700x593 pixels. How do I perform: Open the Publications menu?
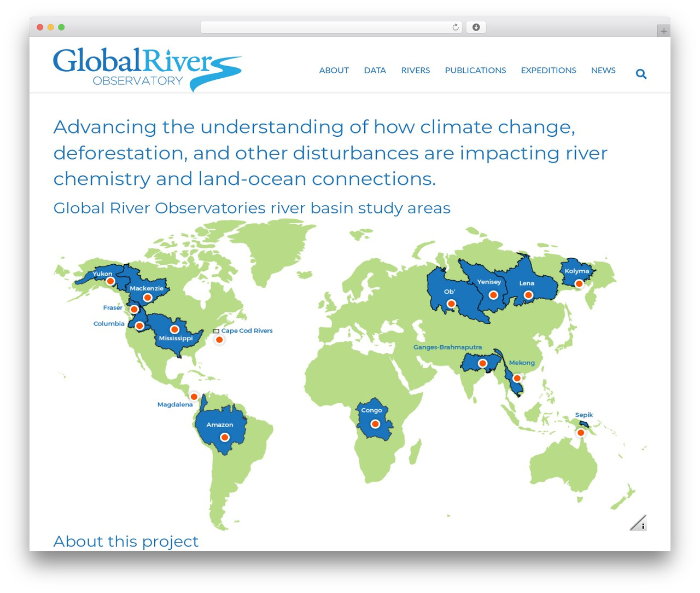tap(475, 71)
